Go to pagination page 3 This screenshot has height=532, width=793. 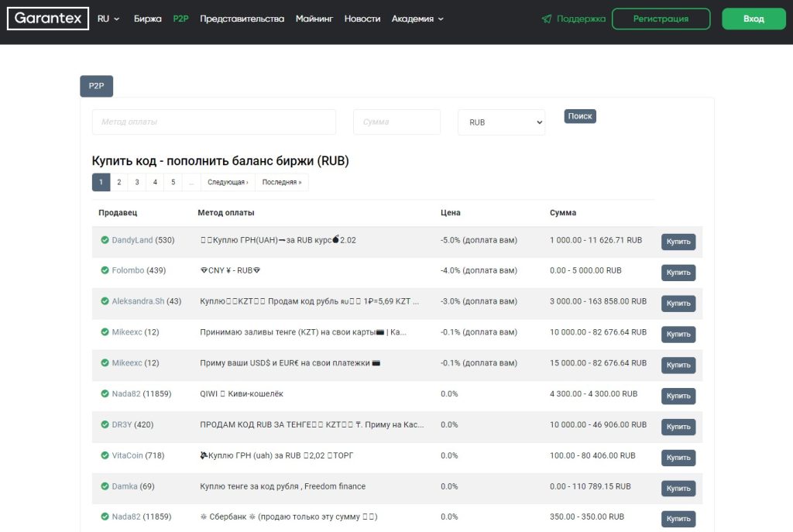click(x=137, y=182)
